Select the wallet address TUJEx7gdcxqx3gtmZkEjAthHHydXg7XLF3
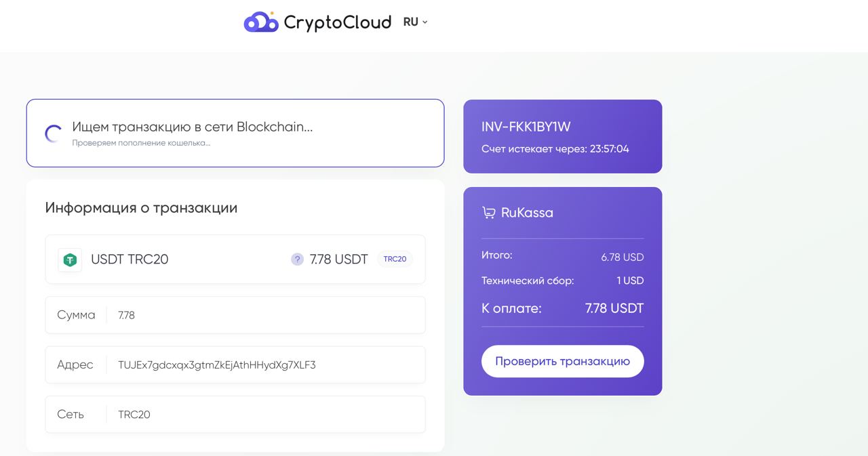 [x=217, y=365]
